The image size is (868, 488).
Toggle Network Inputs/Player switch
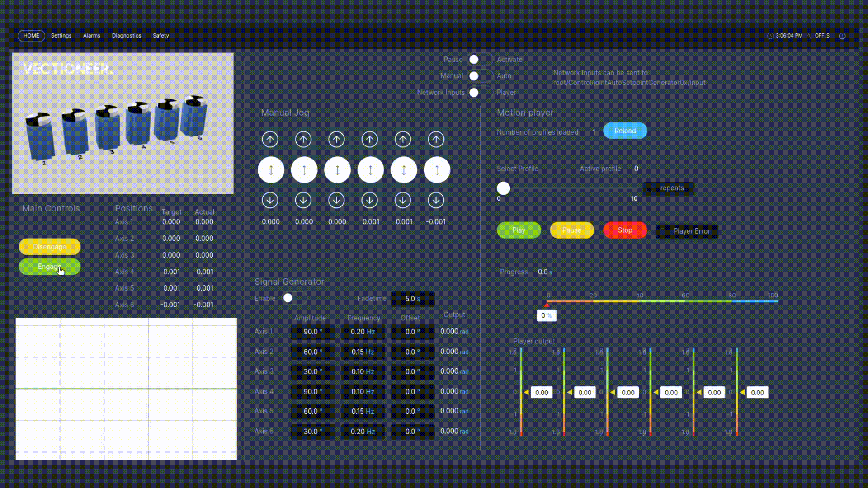click(480, 92)
